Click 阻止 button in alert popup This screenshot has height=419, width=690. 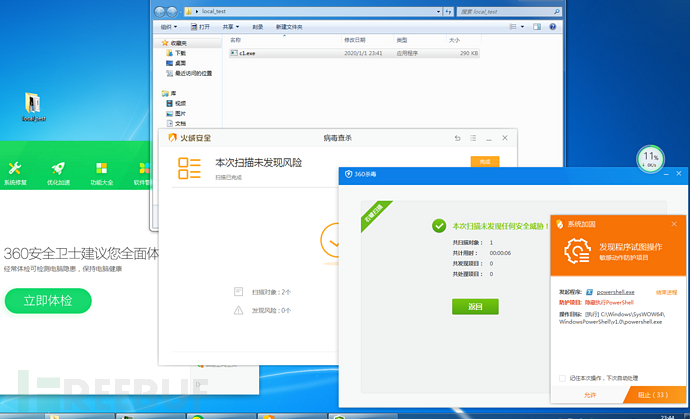click(655, 395)
